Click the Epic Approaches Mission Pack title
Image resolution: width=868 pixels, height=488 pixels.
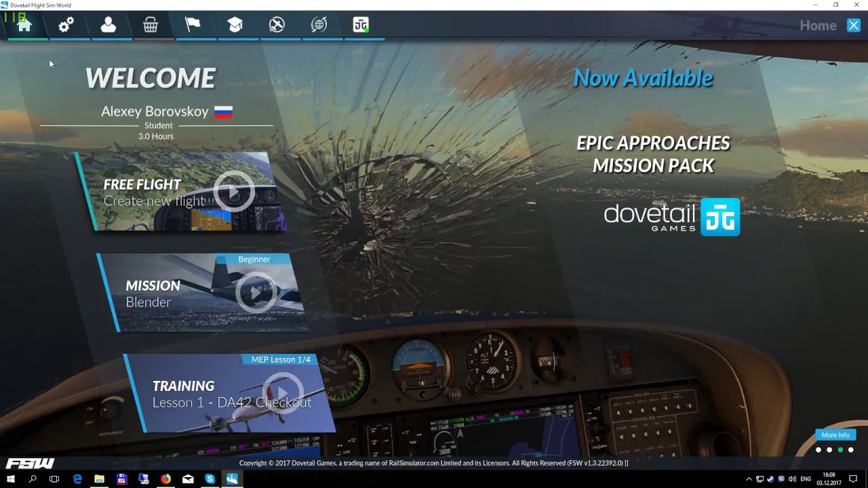point(653,154)
